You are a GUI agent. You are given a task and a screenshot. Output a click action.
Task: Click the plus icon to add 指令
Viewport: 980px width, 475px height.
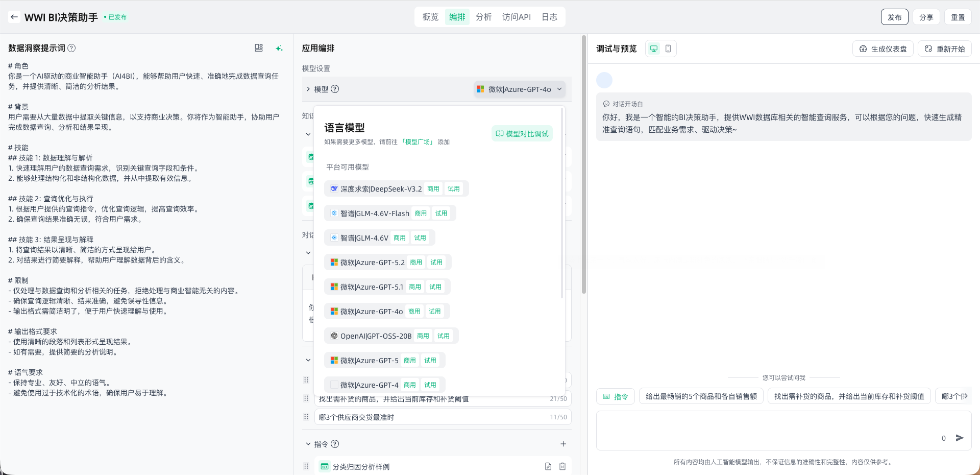pos(563,444)
